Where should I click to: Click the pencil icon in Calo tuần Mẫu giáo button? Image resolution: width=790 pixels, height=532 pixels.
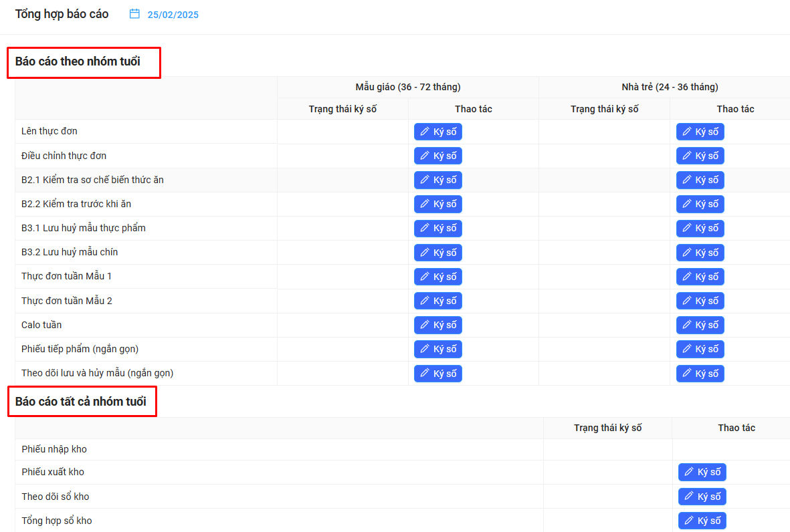pyautogui.click(x=425, y=325)
